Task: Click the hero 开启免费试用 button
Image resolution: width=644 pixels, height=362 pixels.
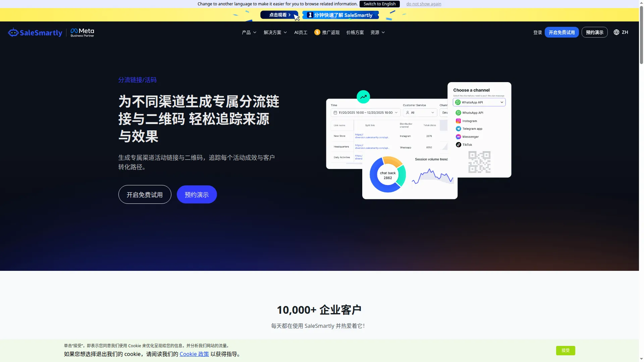Action: point(145,194)
